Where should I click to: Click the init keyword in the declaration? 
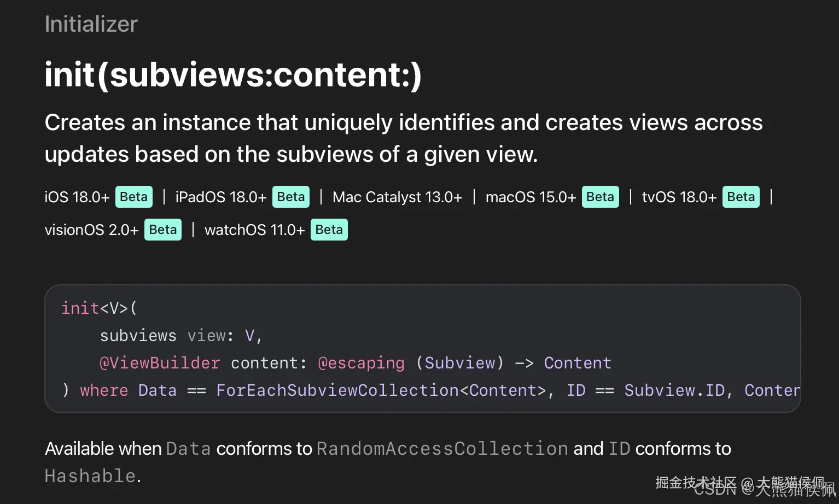pos(80,308)
